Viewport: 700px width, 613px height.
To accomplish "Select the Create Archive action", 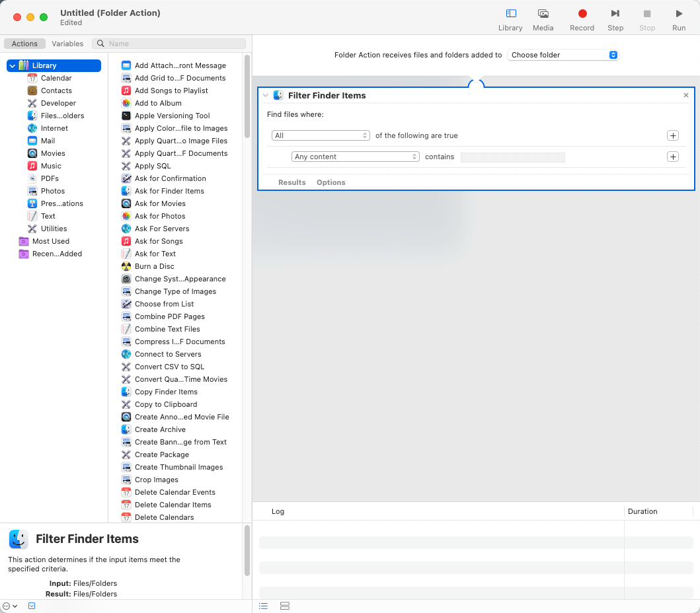I will (153, 429).
